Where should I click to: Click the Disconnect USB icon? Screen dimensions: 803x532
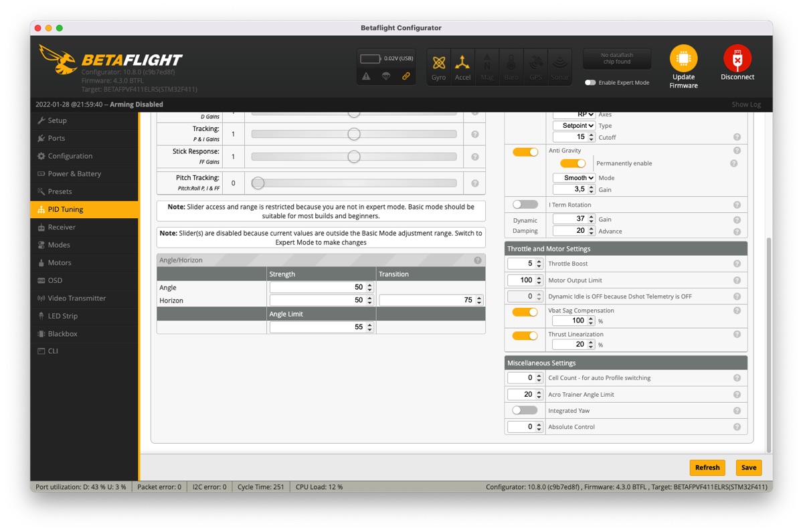point(737,58)
